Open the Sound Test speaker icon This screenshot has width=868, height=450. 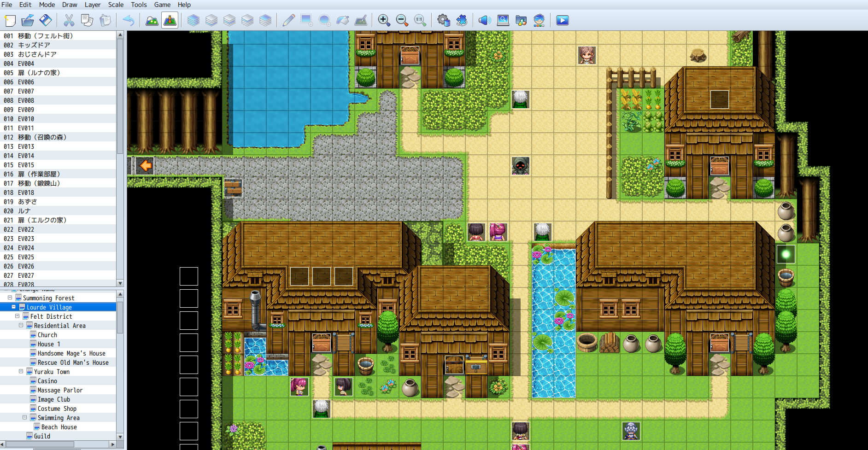[x=485, y=20]
